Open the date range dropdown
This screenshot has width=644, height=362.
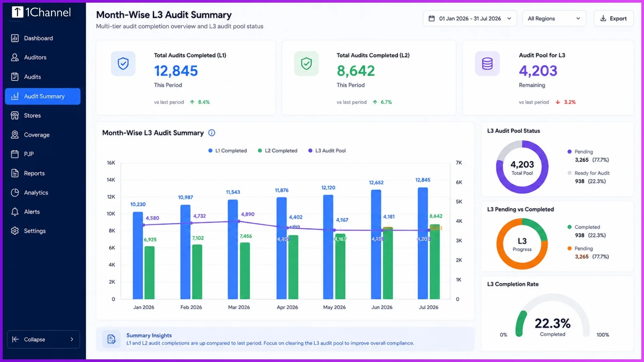click(470, 18)
